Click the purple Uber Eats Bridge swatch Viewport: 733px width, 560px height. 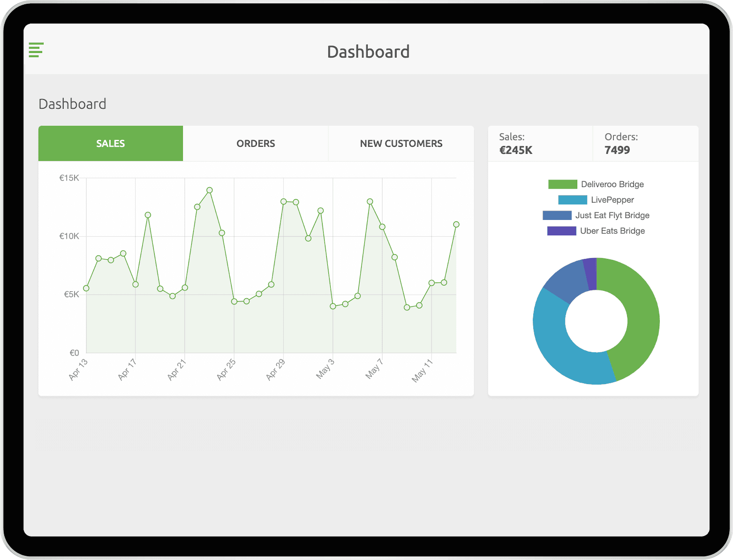561,231
